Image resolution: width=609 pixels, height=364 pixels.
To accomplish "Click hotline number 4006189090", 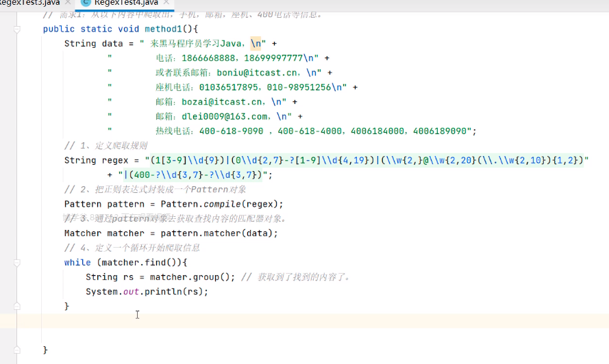I will coord(440,131).
